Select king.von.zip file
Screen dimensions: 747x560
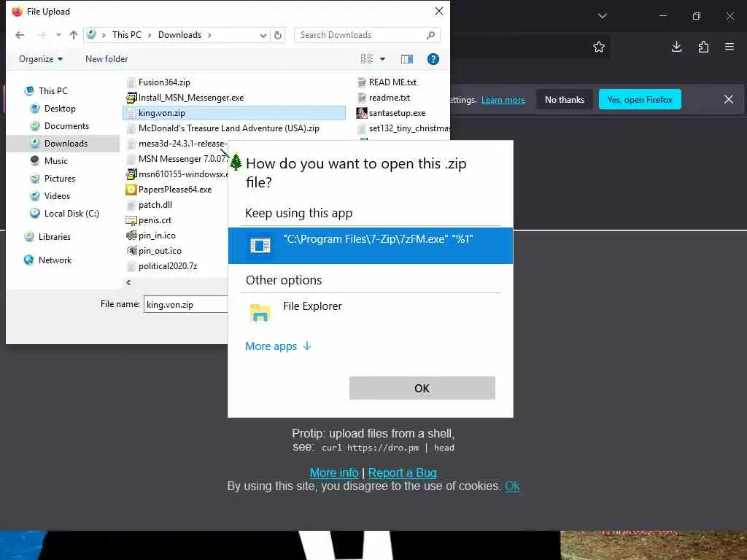coord(234,113)
